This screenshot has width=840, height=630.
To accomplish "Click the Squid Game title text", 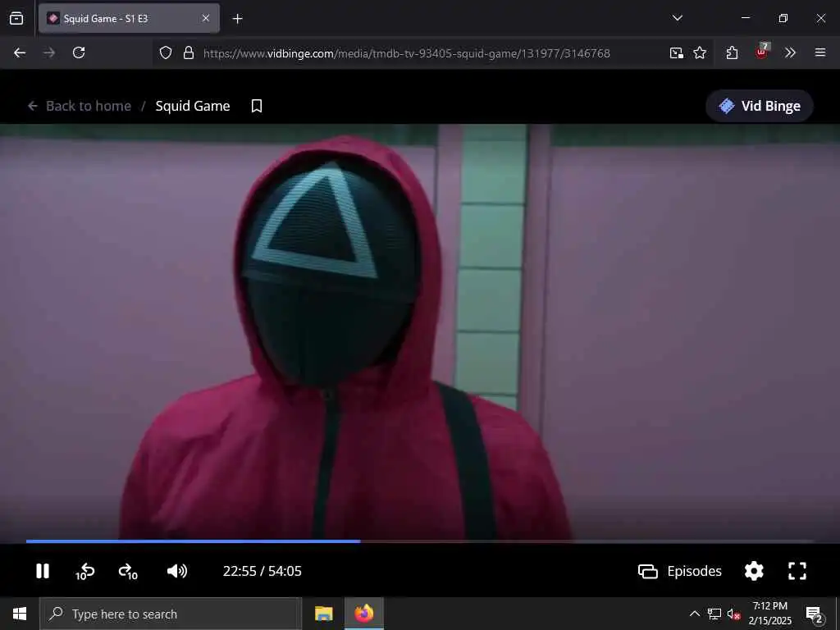I will click(x=193, y=106).
